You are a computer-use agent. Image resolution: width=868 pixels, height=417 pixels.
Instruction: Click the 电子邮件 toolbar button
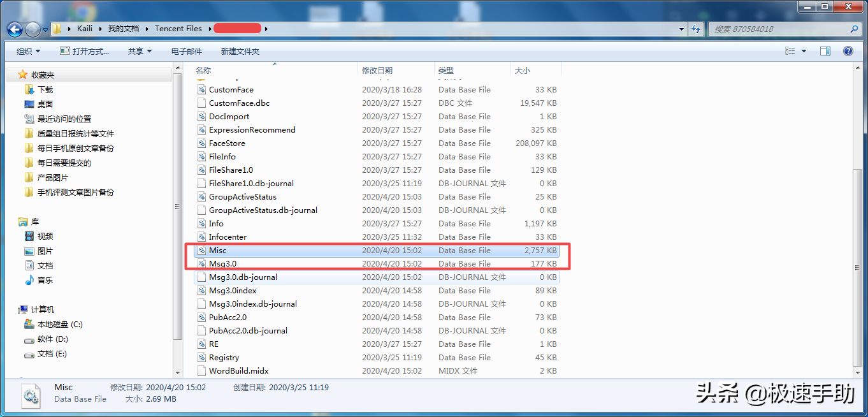coord(187,51)
